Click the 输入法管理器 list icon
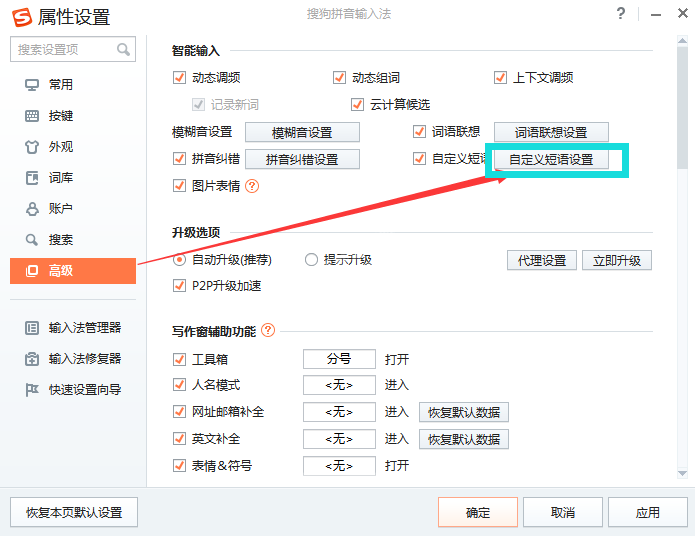The height and width of the screenshot is (536, 695). (x=32, y=328)
